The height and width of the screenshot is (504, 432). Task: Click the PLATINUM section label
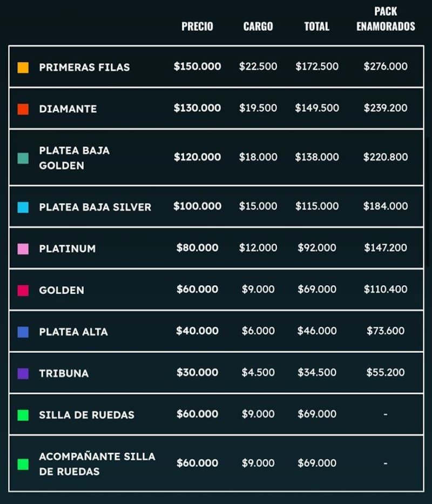(67, 249)
